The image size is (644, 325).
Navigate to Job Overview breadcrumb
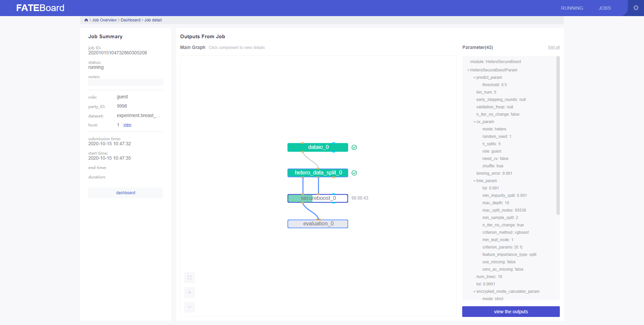tap(104, 20)
